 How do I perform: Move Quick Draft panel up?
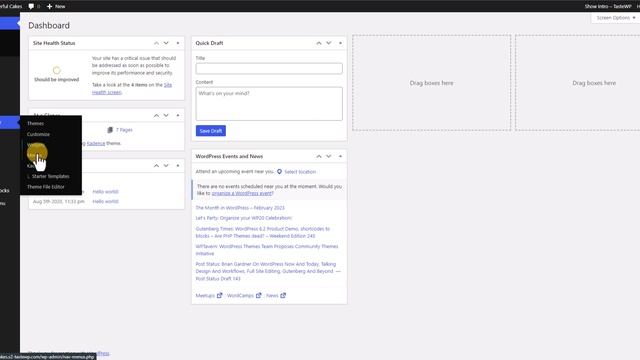pyautogui.click(x=319, y=43)
